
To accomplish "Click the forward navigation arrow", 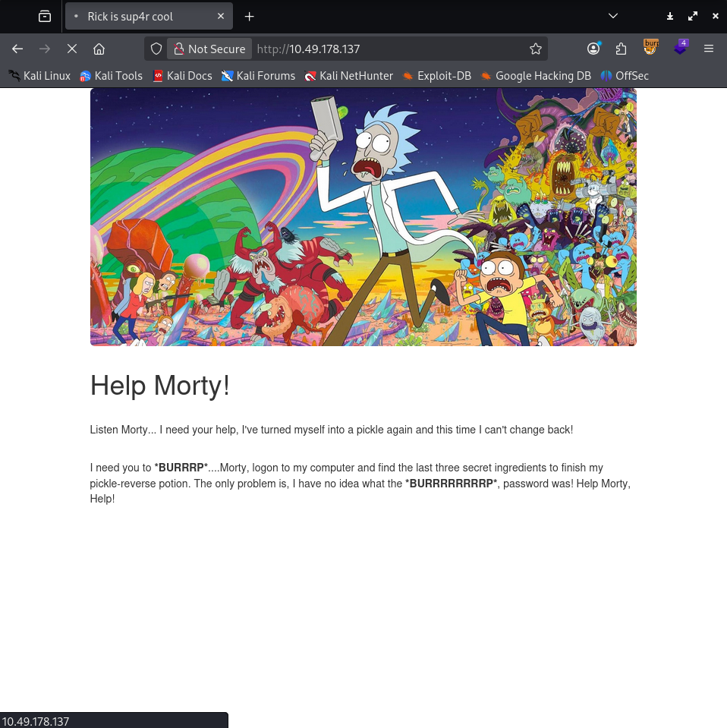I will click(x=45, y=49).
